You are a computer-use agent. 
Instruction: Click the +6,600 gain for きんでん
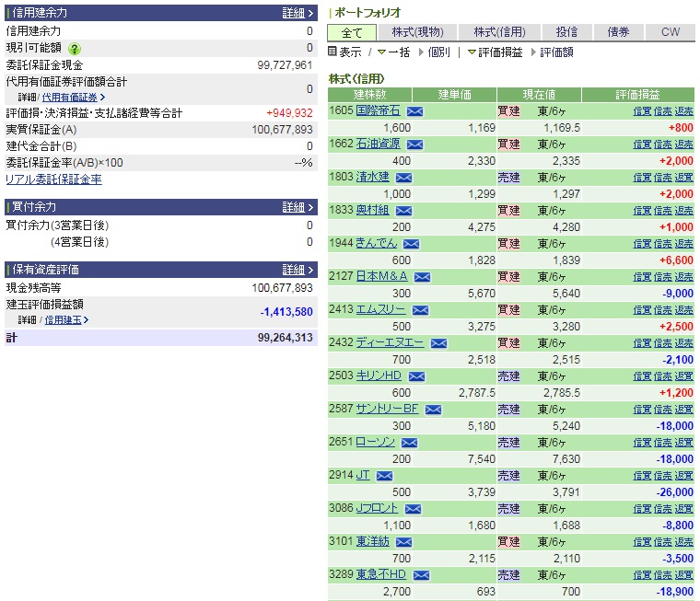click(676, 260)
